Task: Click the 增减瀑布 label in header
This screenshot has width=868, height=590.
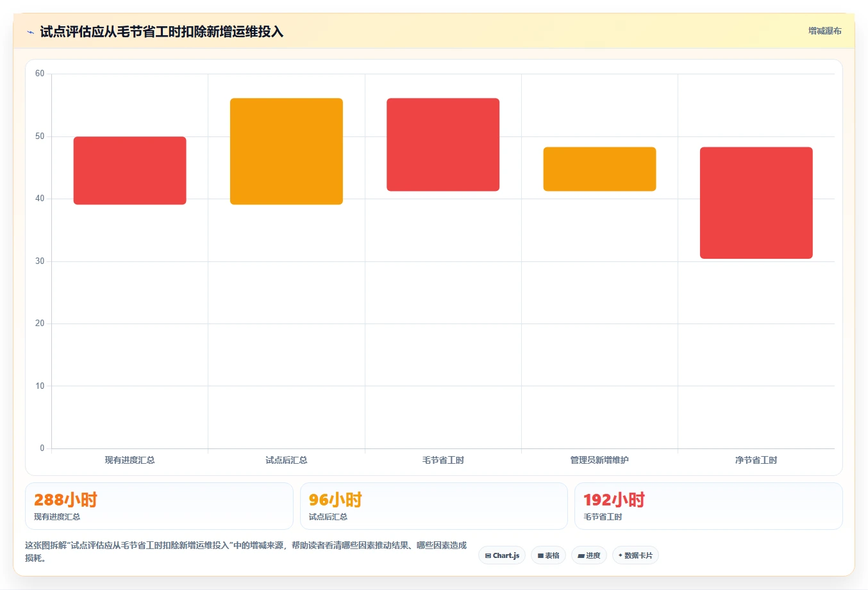Action: [x=824, y=31]
